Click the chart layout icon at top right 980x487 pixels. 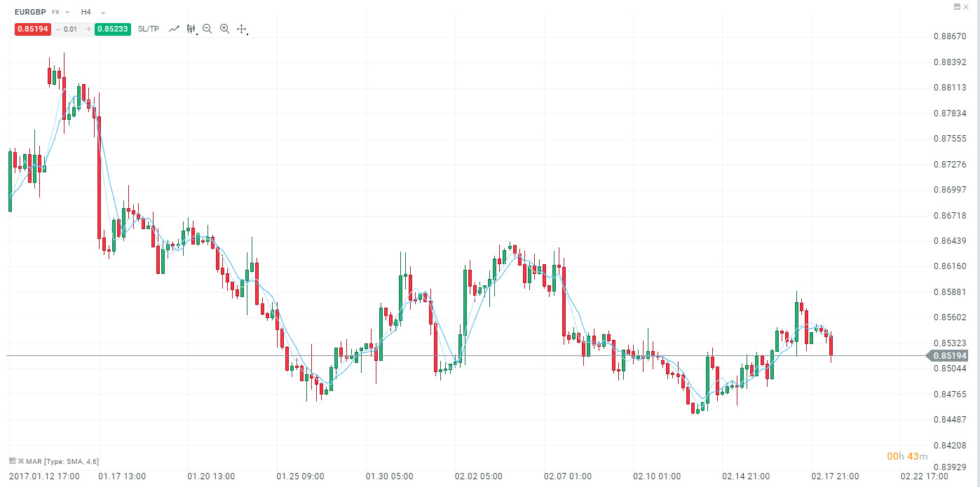[x=955, y=6]
